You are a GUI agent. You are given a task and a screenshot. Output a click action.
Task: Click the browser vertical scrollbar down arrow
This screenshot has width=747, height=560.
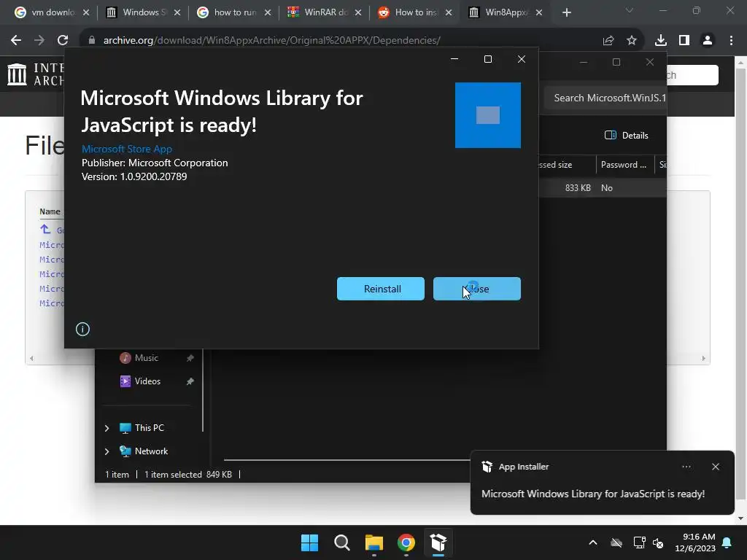740,518
